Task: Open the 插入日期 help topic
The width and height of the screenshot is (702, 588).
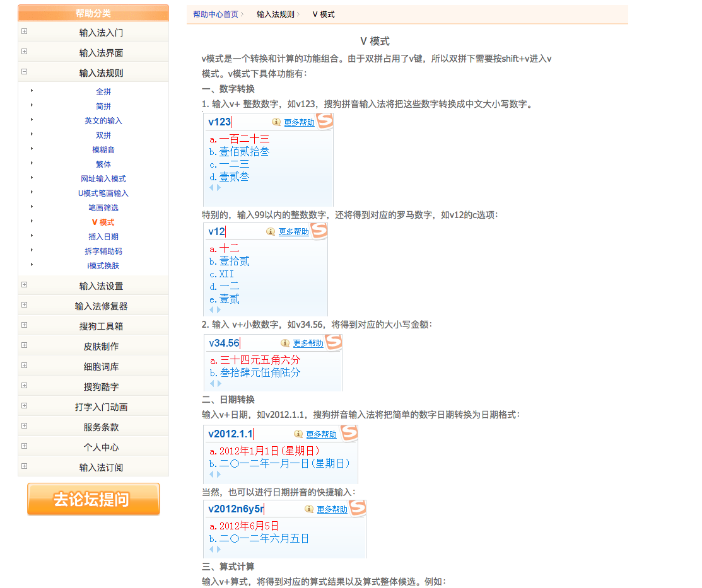Action: tap(103, 237)
